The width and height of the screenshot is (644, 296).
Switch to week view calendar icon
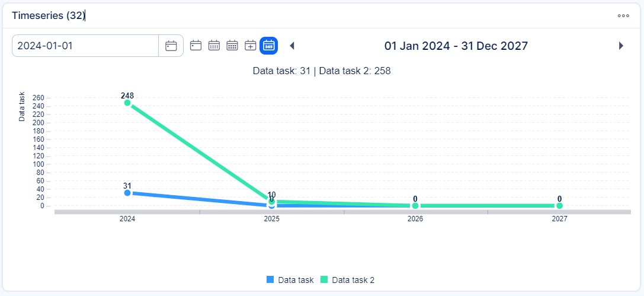pos(214,45)
